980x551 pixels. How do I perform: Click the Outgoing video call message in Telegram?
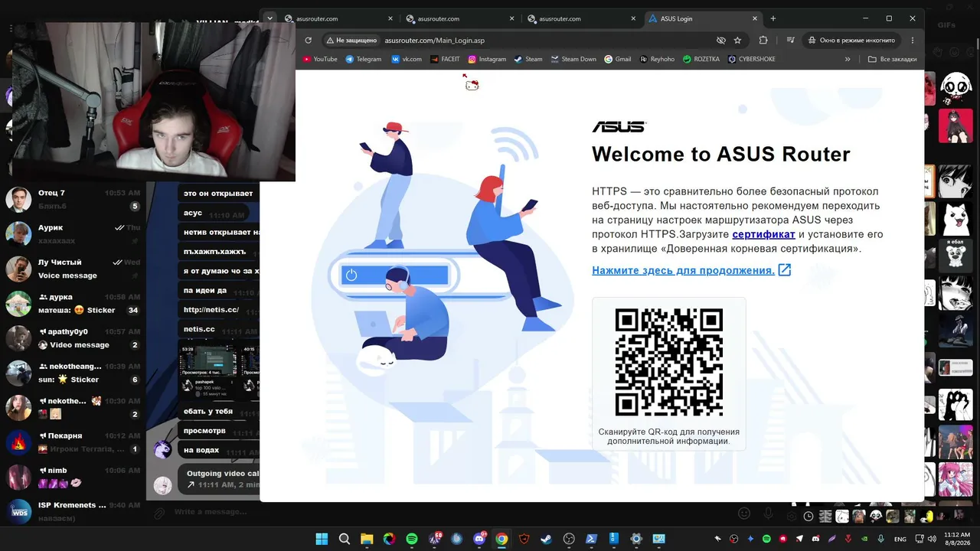click(220, 479)
